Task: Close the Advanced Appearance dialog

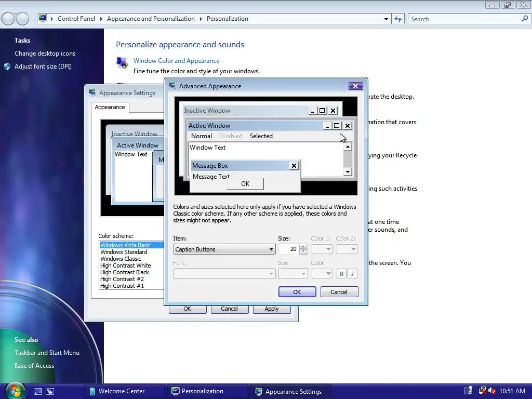Action: (355, 86)
